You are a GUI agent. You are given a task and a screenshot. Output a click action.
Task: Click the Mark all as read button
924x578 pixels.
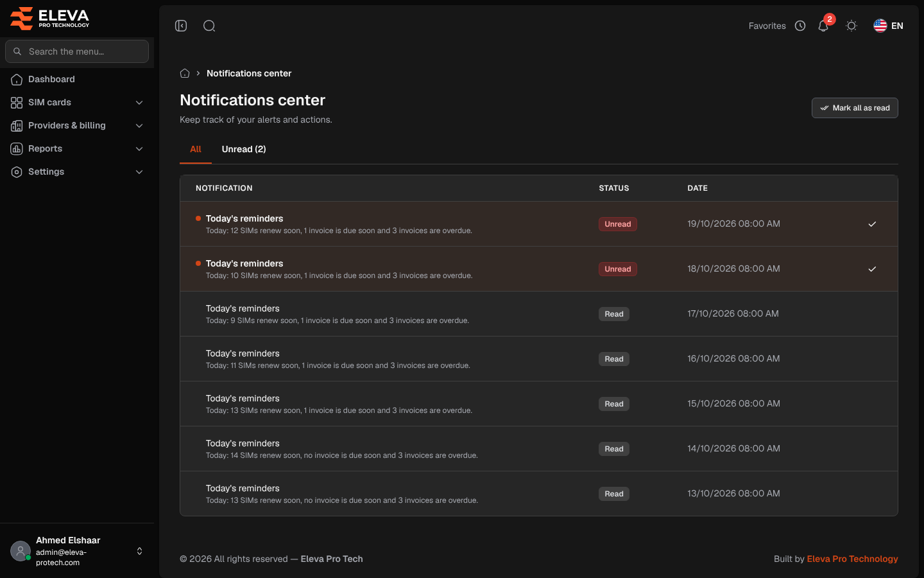point(855,108)
